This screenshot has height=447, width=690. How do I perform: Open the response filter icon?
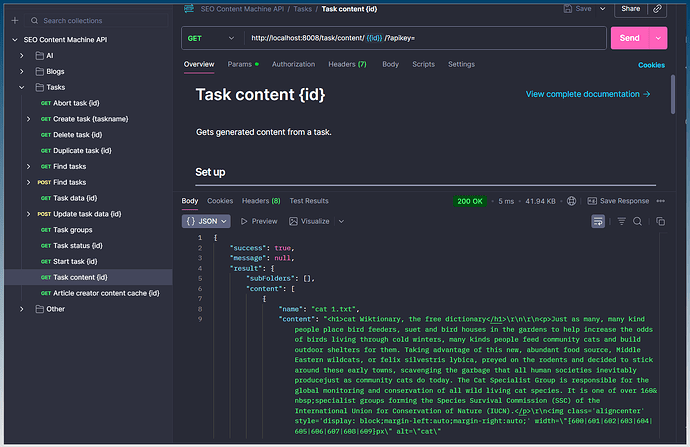click(x=621, y=221)
